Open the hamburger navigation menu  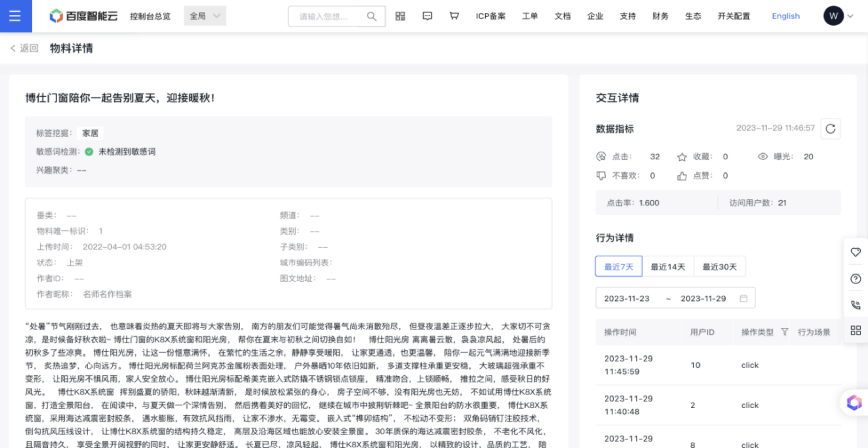point(15,16)
